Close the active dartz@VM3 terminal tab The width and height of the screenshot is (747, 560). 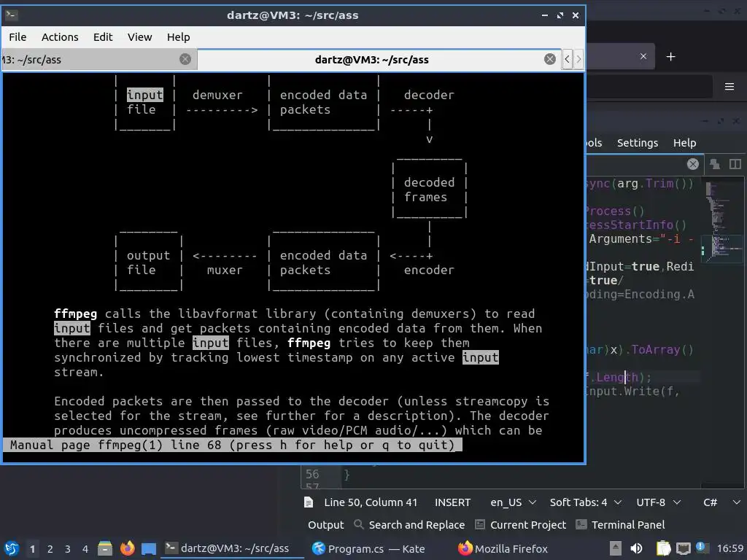(550, 59)
